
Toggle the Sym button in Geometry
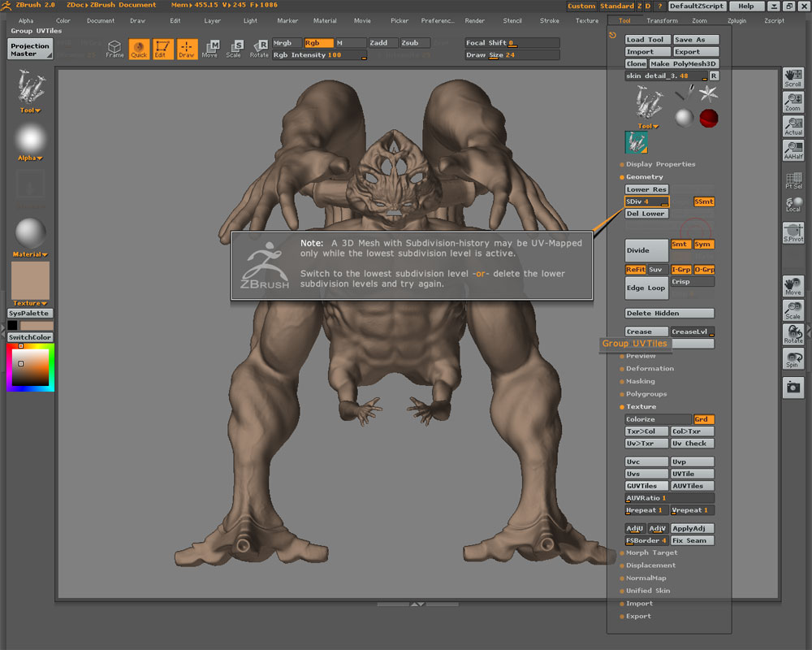pos(703,245)
